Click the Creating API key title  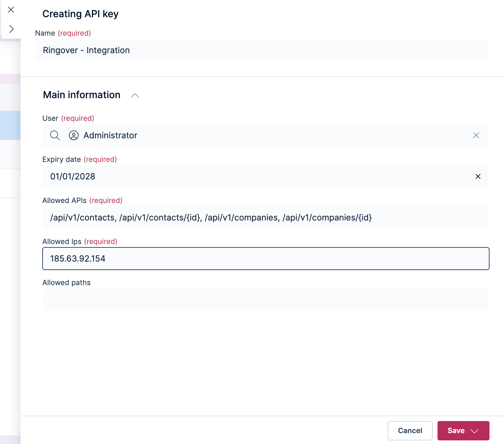(x=80, y=14)
